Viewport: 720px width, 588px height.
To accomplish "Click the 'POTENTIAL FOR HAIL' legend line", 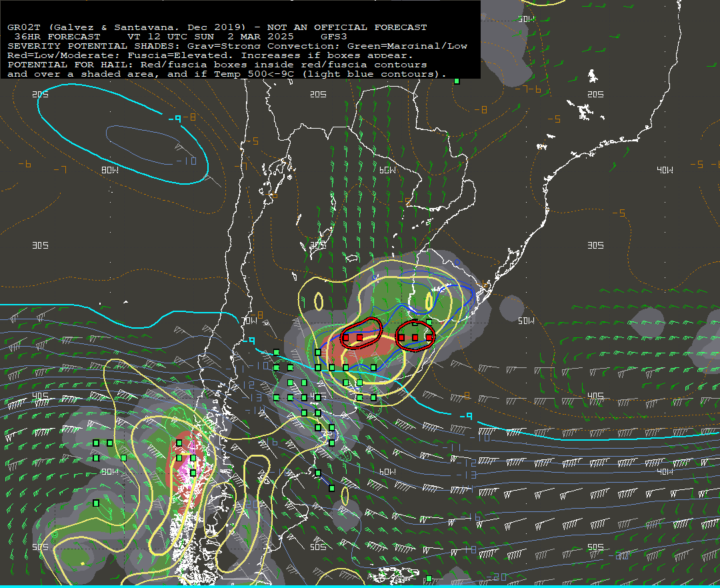I will coord(217,65).
